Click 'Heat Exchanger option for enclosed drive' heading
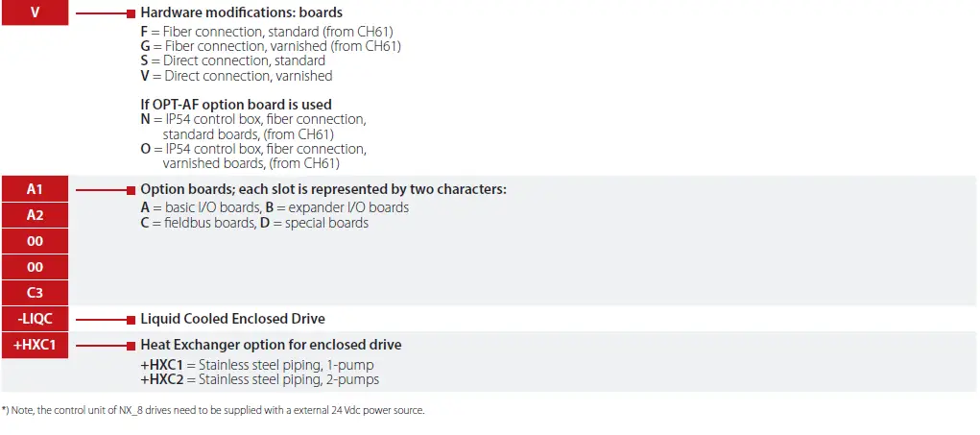Image resolution: width=980 pixels, height=435 pixels. point(271,345)
